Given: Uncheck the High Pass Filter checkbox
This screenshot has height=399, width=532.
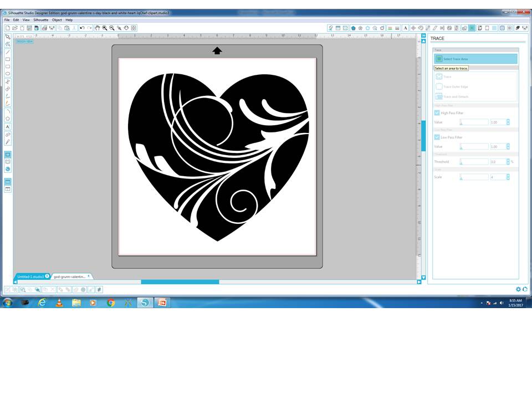Looking at the screenshot, I should click(437, 112).
